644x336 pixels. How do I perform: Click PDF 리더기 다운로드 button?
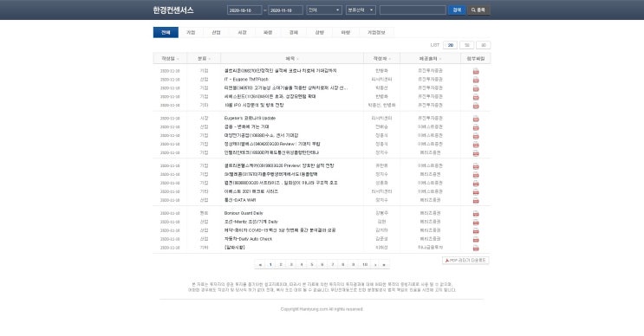465,261
